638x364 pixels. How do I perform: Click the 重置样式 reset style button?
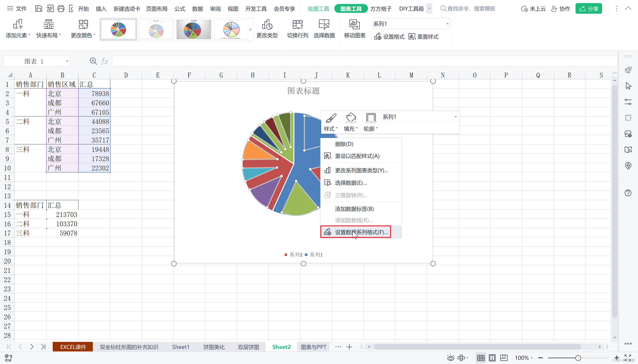pyautogui.click(x=423, y=37)
